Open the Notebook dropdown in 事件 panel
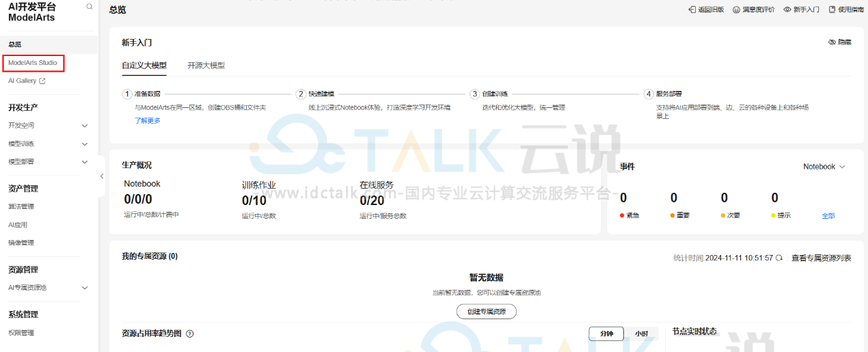This screenshot has height=352, width=868. coord(824,167)
